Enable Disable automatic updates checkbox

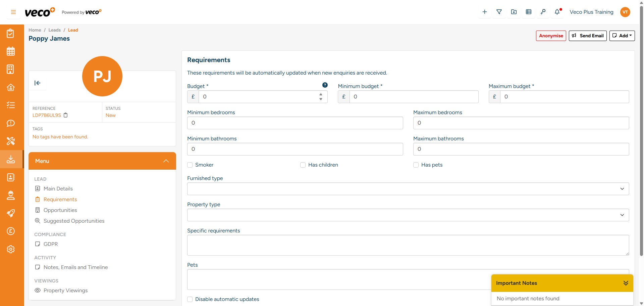190,299
